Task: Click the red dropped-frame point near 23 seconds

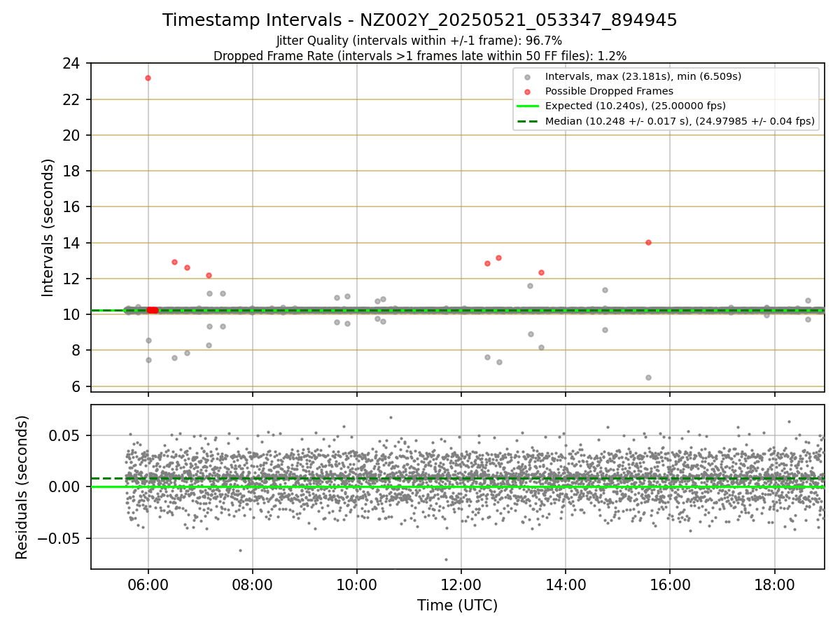Action: pos(148,78)
